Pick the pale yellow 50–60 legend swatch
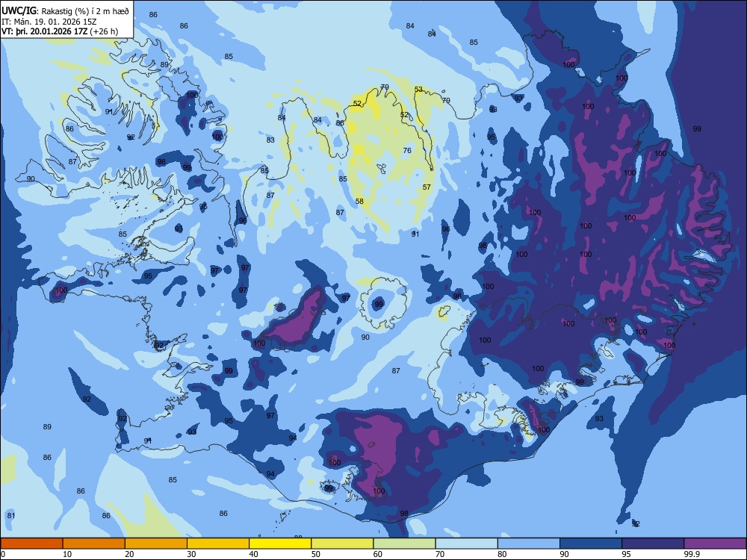The image size is (747, 560). pos(343,544)
